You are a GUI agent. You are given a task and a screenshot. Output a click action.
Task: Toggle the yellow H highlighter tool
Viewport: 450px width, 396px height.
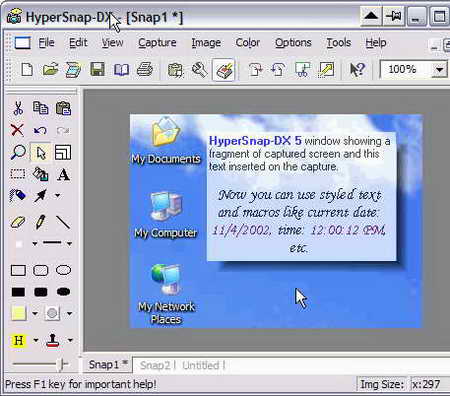(x=19, y=340)
